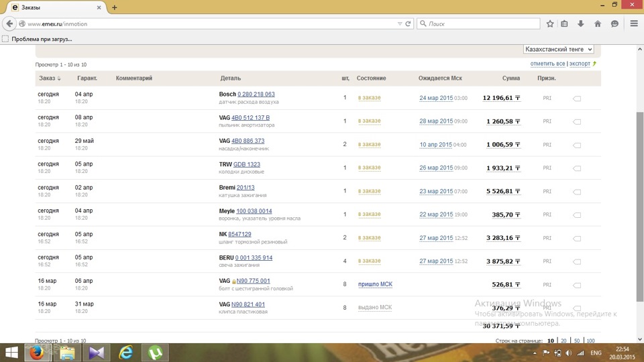Sort by the Заказ column header
The width and height of the screenshot is (644, 362).
coord(49,78)
